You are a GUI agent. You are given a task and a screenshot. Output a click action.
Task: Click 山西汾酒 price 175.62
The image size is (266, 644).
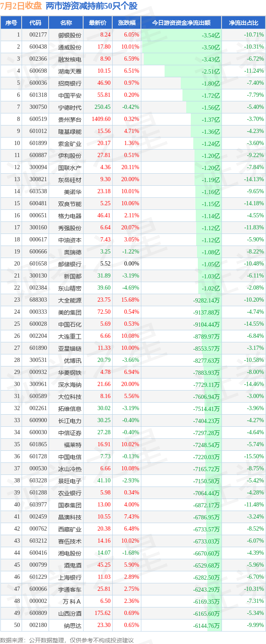[103, 614]
